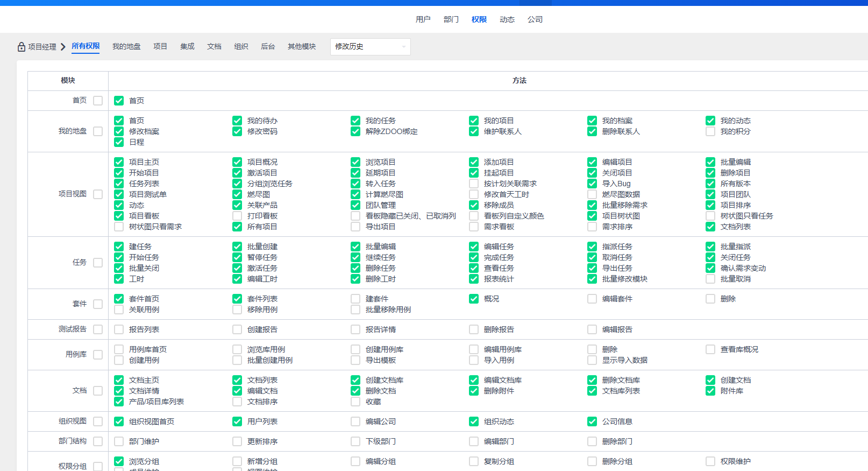Image resolution: width=868 pixels, height=471 pixels.
Task: Check the 部门结构 module checkbox
Action: click(98, 441)
